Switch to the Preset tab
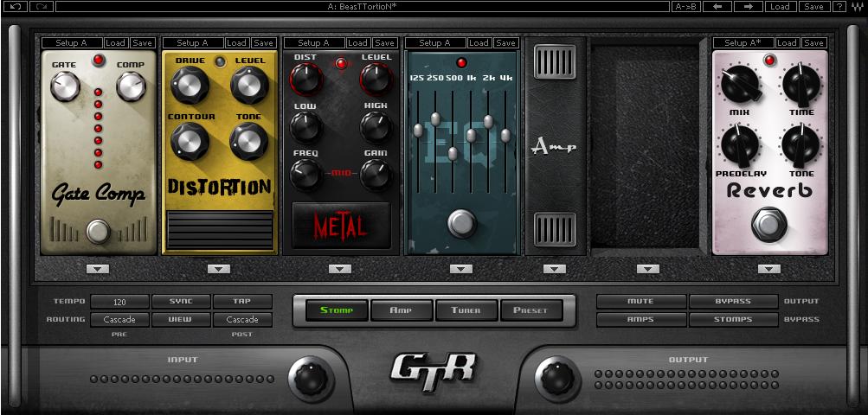Viewport: 868px width, 415px height. coord(530,310)
